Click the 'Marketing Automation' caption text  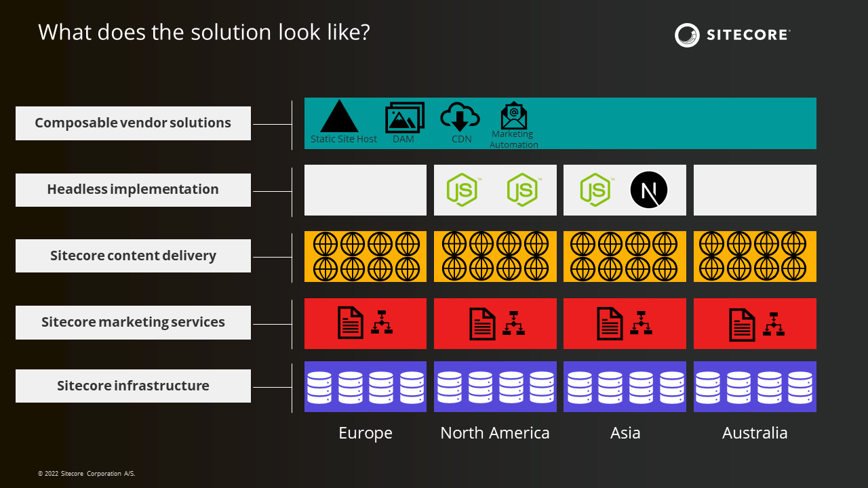tap(513, 140)
